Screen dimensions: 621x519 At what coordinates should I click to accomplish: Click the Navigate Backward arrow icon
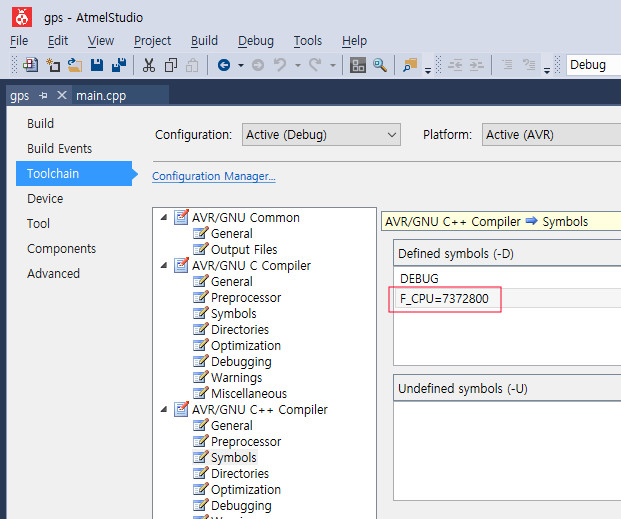tap(224, 65)
